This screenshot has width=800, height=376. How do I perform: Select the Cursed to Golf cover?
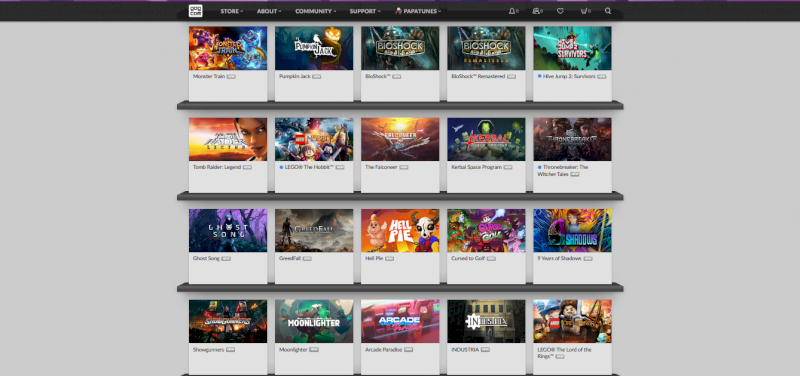coord(486,231)
